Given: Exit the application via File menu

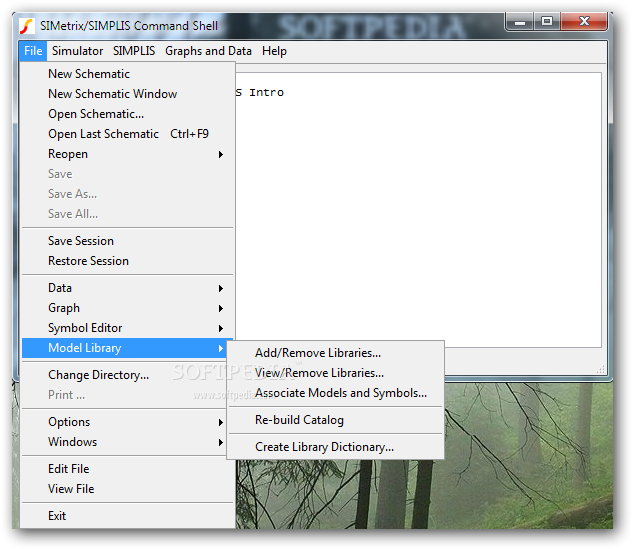Looking at the screenshot, I should (x=128, y=516).
